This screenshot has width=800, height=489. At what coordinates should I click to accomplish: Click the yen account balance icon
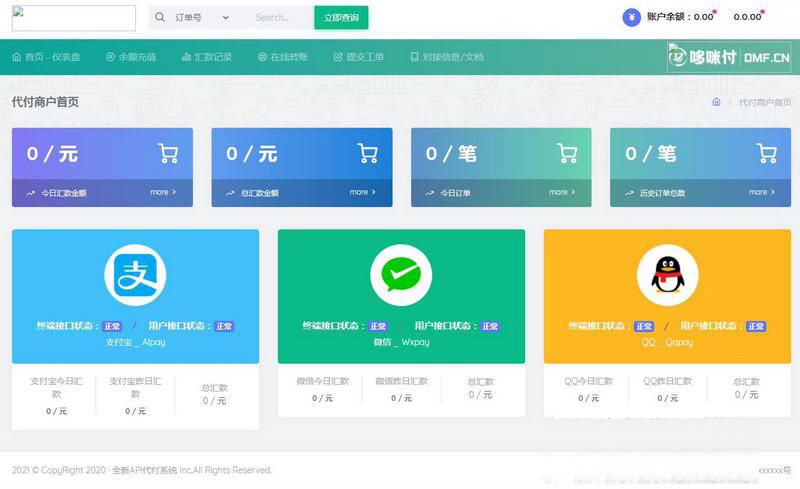632,17
